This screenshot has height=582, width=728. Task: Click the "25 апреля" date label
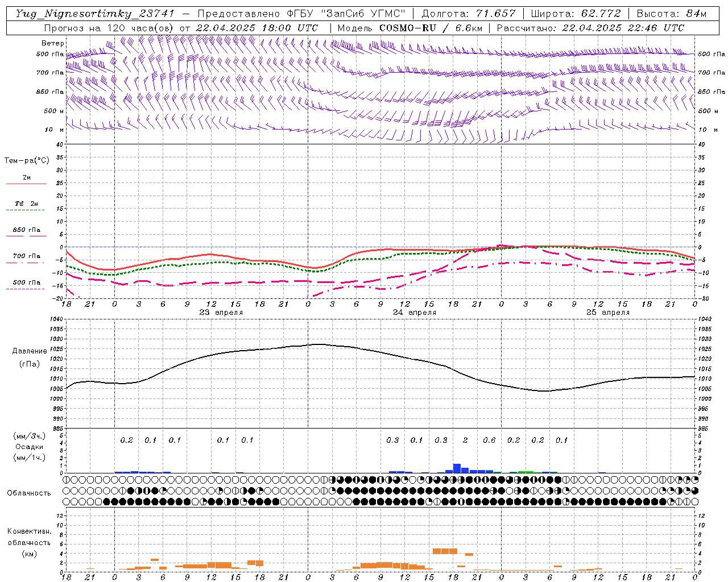point(607,313)
